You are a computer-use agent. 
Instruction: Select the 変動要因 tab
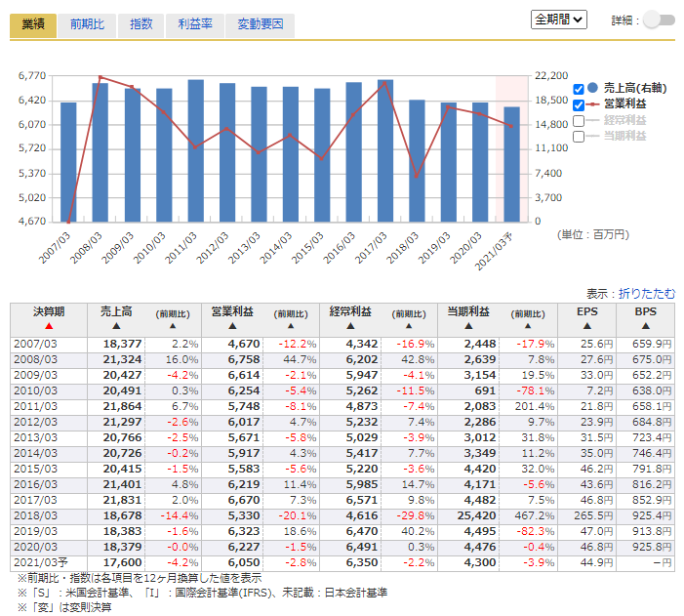[260, 24]
